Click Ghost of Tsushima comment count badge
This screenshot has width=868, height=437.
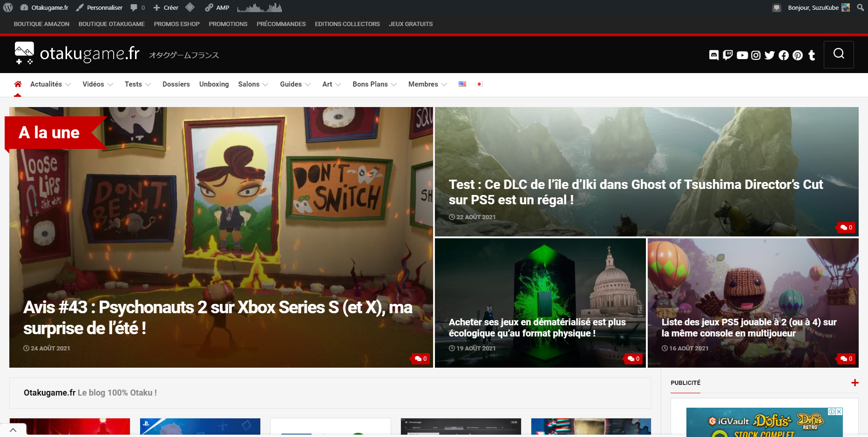[846, 228]
